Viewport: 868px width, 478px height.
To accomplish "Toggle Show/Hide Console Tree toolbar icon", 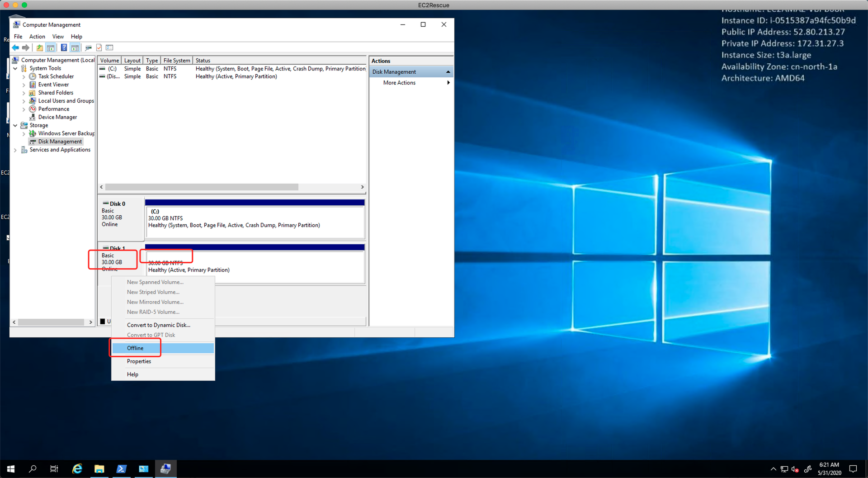I will coord(51,48).
